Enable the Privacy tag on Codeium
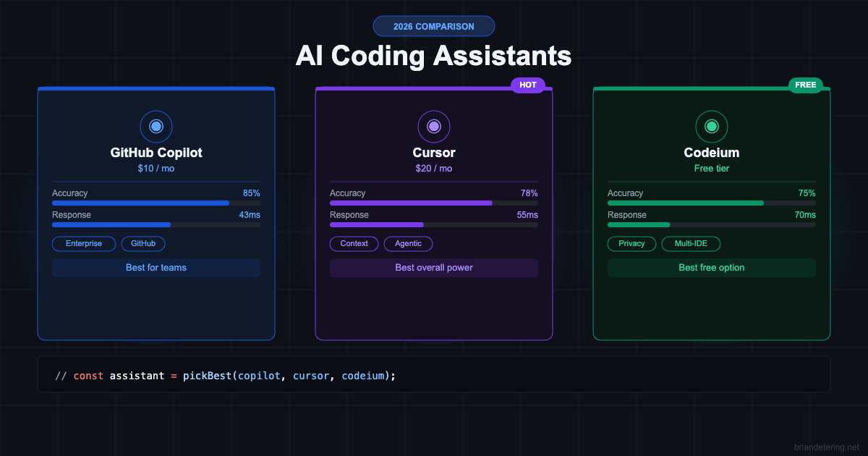The image size is (868, 456). (x=631, y=244)
